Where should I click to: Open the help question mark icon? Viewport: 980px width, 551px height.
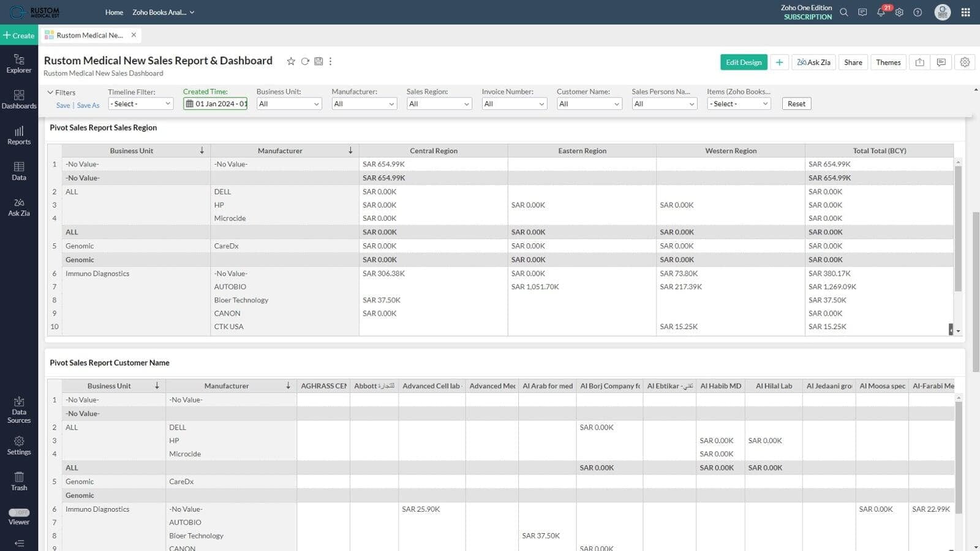(x=918, y=12)
